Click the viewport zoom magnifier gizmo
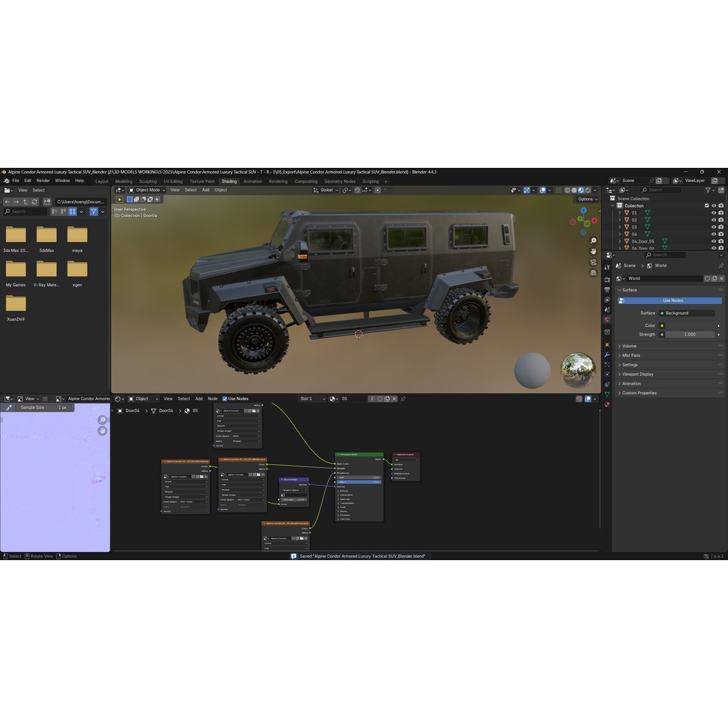Screen dimensions: 728x728 tap(593, 241)
